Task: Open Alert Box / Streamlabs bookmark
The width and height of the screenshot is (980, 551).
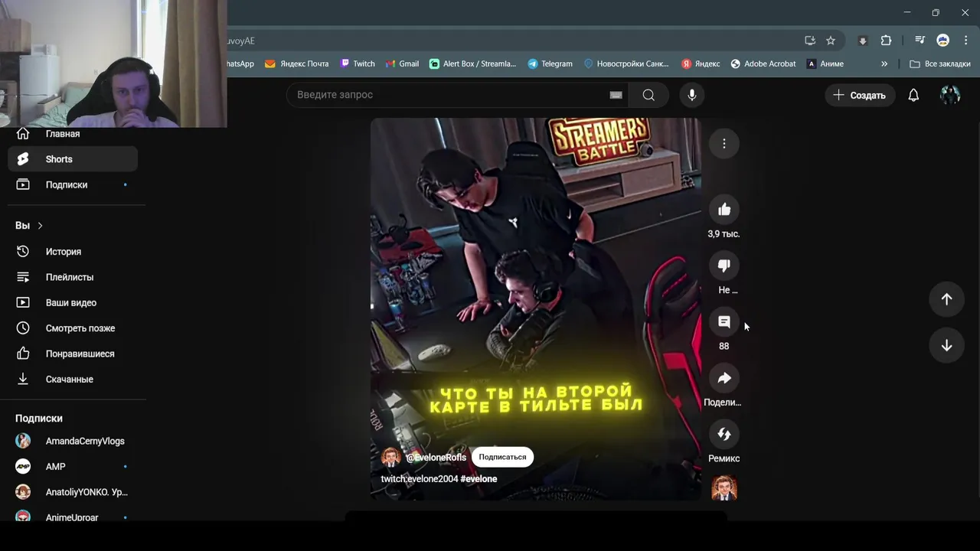Action: [x=472, y=64]
